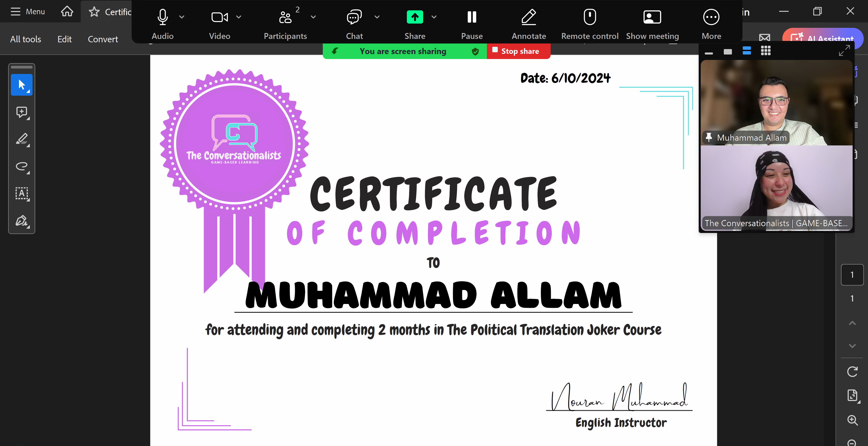This screenshot has width=868, height=446.
Task: Expand the Audio options arrow
Action: 182,17
